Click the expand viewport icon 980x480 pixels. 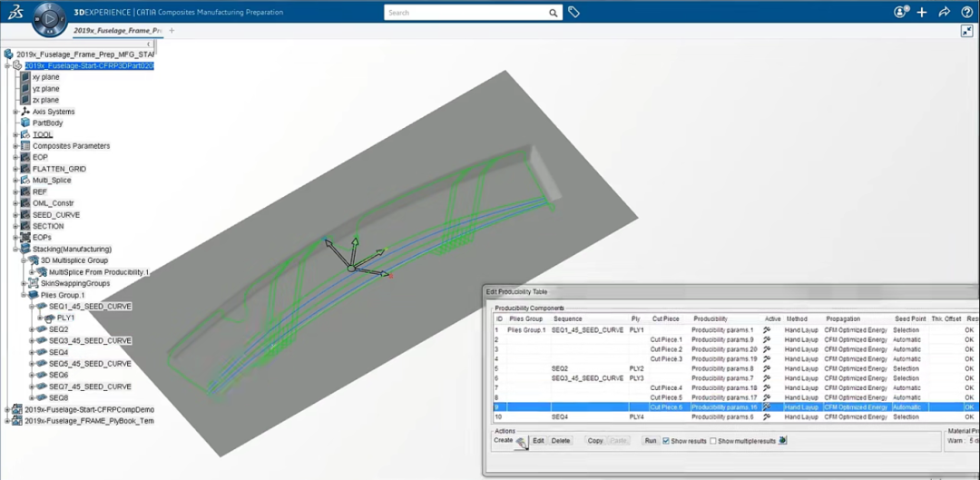967,31
